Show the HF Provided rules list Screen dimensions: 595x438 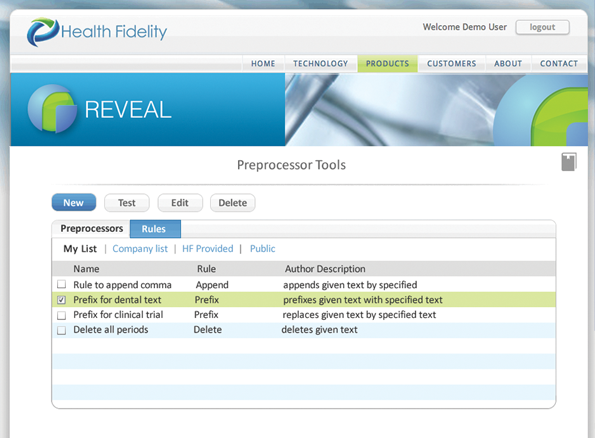tap(208, 249)
